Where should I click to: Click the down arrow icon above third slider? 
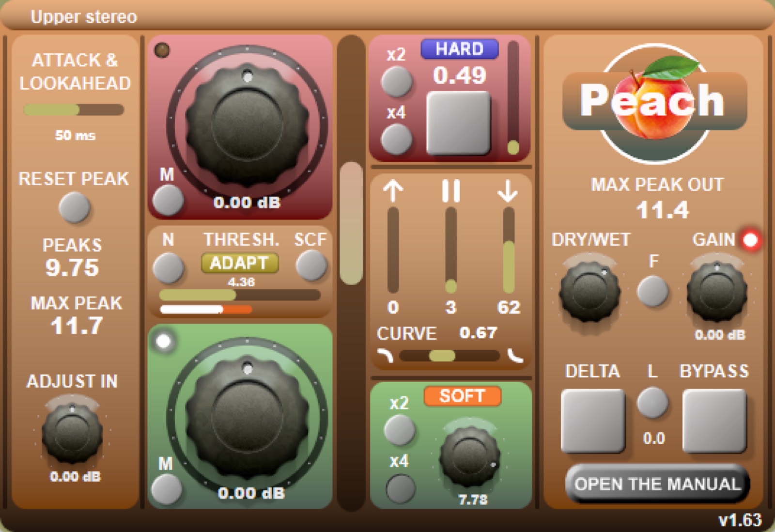[508, 190]
